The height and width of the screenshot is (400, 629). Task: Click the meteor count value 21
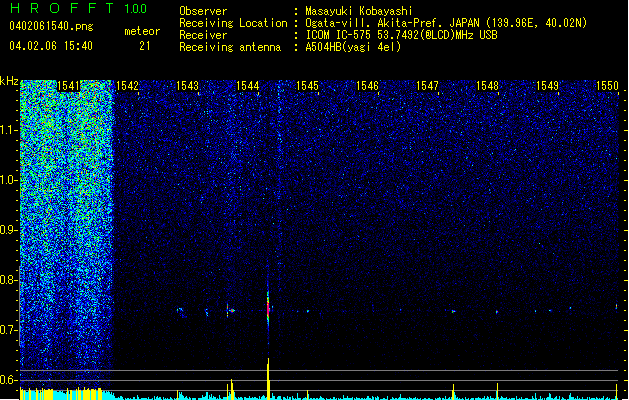click(x=145, y=46)
